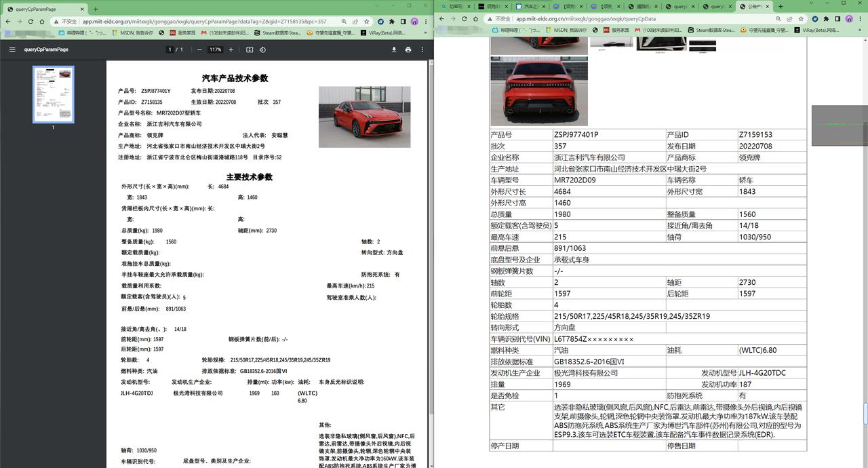Open Chrome menu in the left browser window

click(x=426, y=21)
